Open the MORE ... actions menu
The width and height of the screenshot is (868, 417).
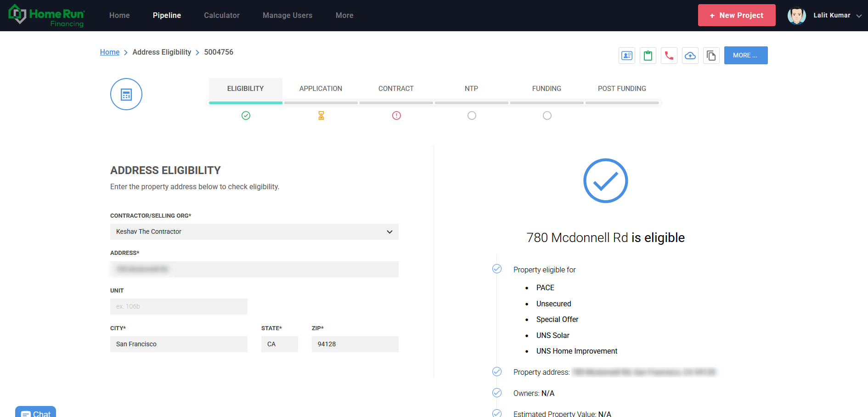click(745, 56)
